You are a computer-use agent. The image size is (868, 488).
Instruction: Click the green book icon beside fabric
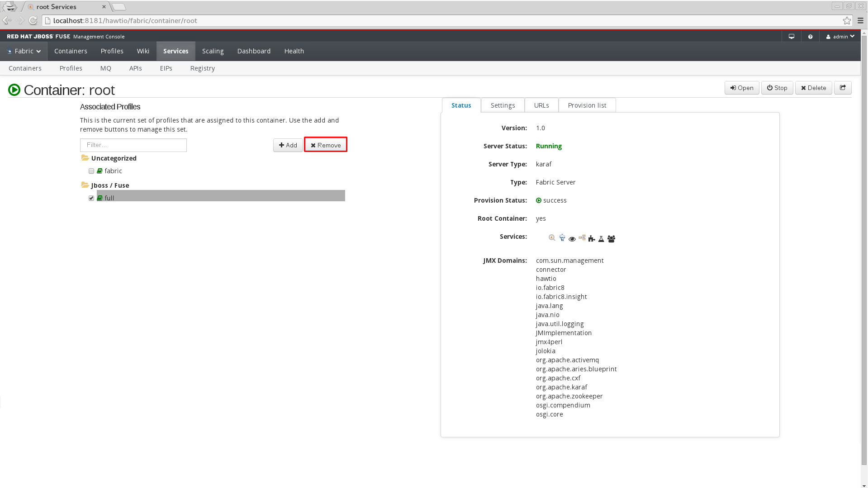point(100,171)
